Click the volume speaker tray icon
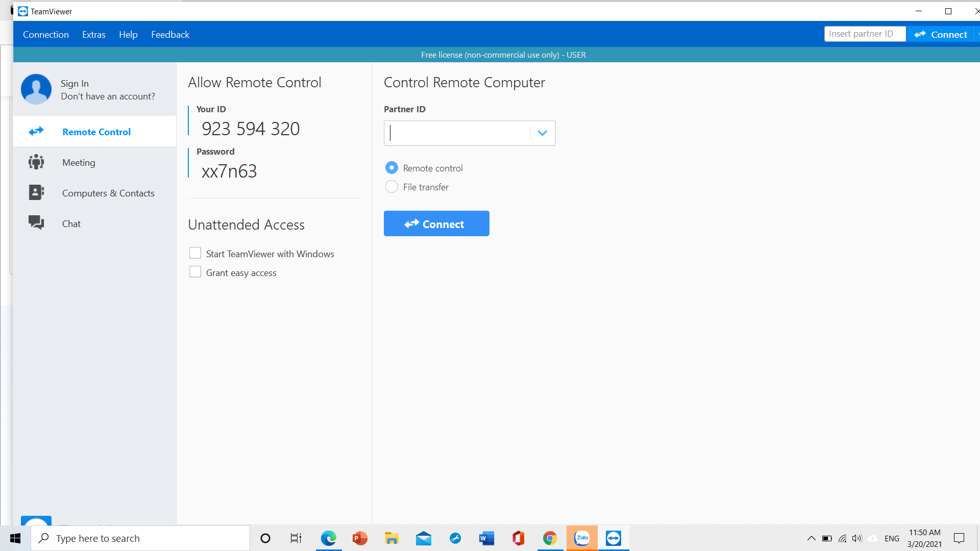Viewport: 980px width, 551px height. 857,538
